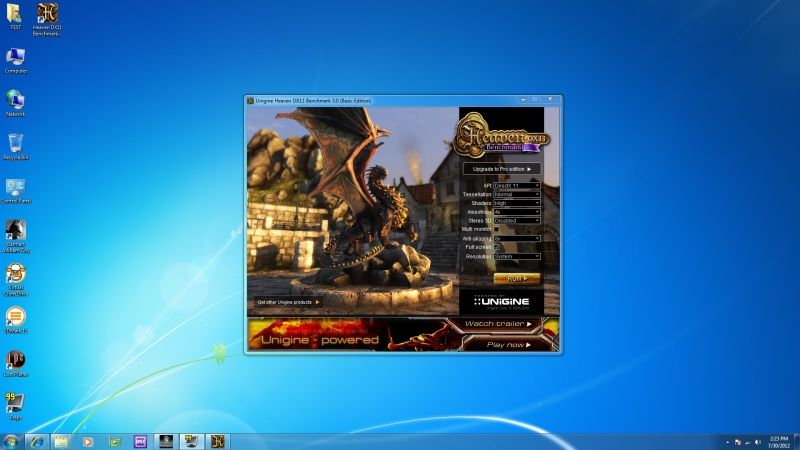
Task: Open the API dropdown showing DirectX 11
Action: (516, 186)
